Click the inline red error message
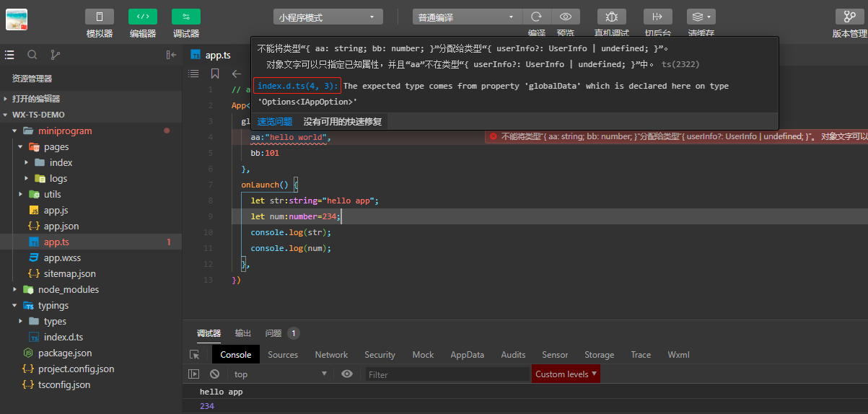Screen dimensions: 868x414 [x=677, y=136]
